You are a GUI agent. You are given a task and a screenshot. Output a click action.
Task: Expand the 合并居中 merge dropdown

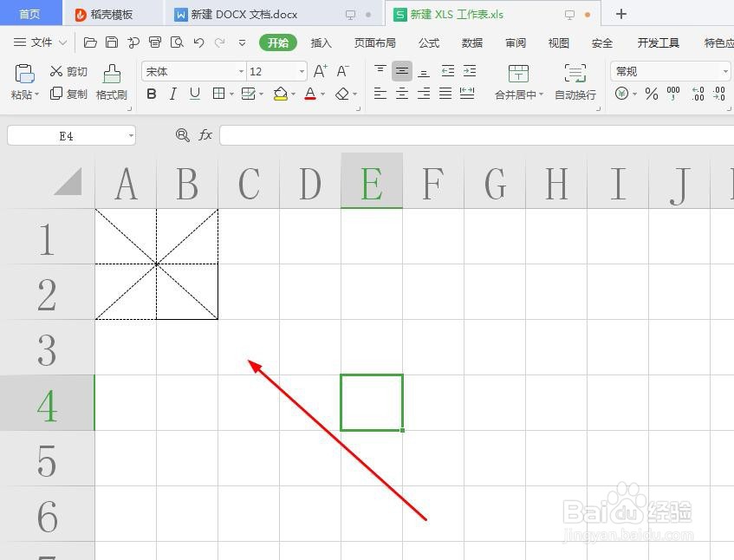[x=541, y=94]
